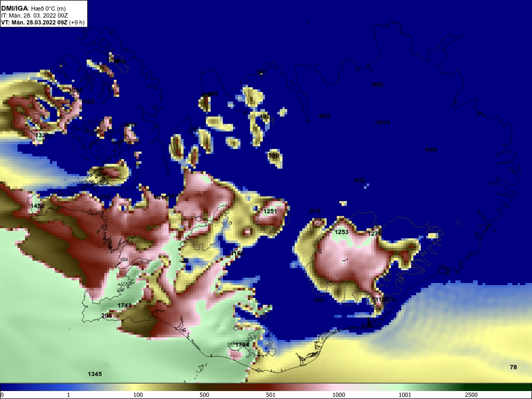Click the -993 value label
The height and width of the screenshot is (399, 532).
[x=323, y=116]
